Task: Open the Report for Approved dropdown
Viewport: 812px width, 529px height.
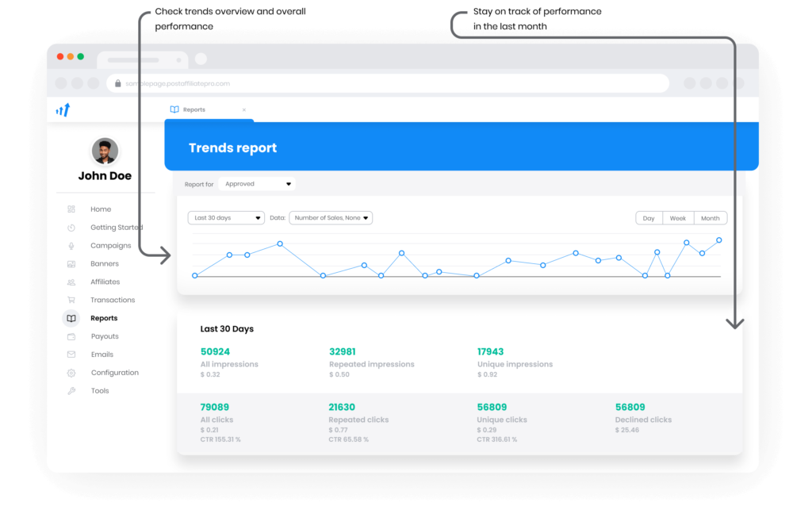Action: tap(256, 183)
